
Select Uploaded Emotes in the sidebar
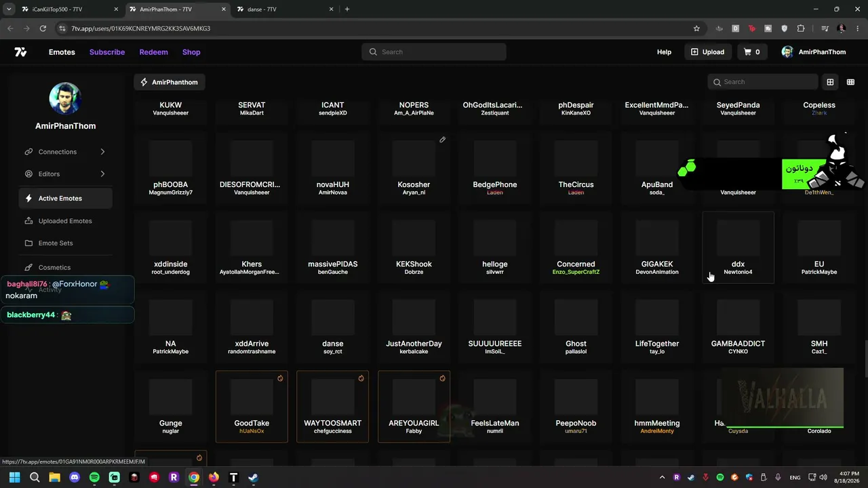coord(66,221)
